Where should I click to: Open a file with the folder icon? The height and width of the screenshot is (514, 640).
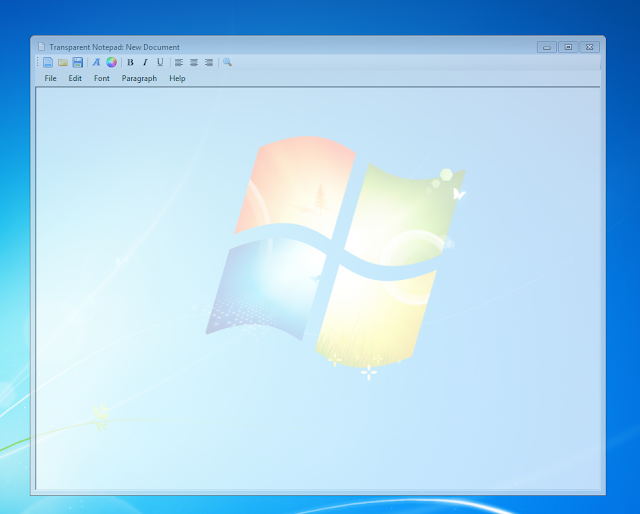tap(62, 62)
